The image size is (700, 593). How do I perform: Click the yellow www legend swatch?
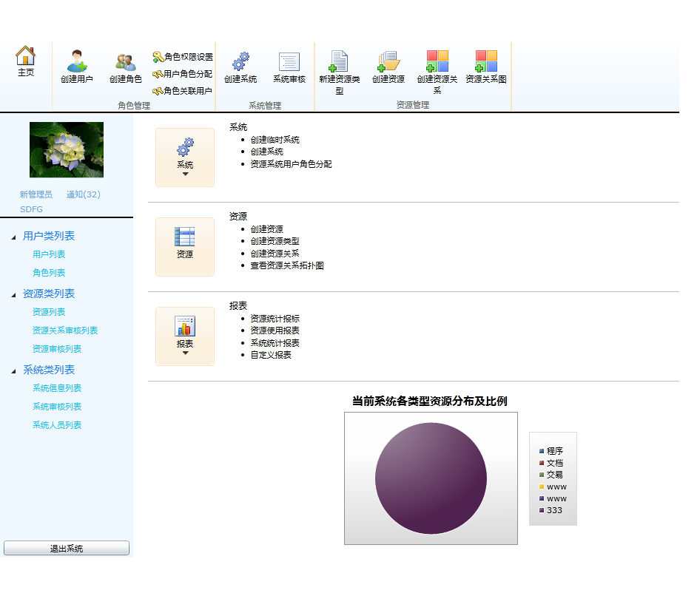[542, 487]
